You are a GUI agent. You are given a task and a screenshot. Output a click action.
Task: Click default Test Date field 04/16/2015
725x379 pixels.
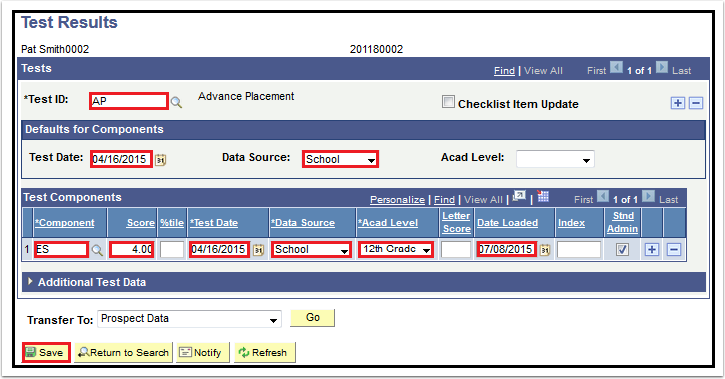click(x=121, y=159)
